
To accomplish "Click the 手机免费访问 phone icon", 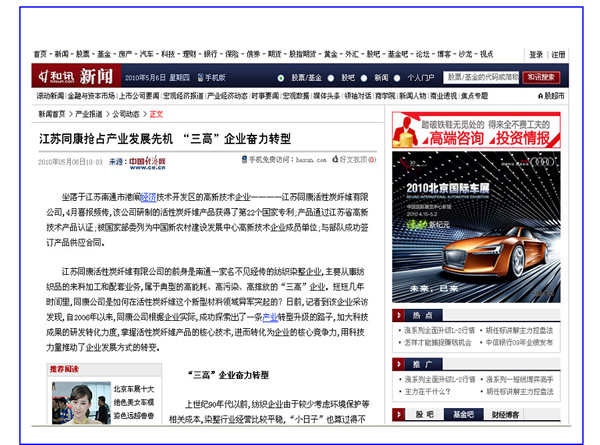I will coord(243,159).
